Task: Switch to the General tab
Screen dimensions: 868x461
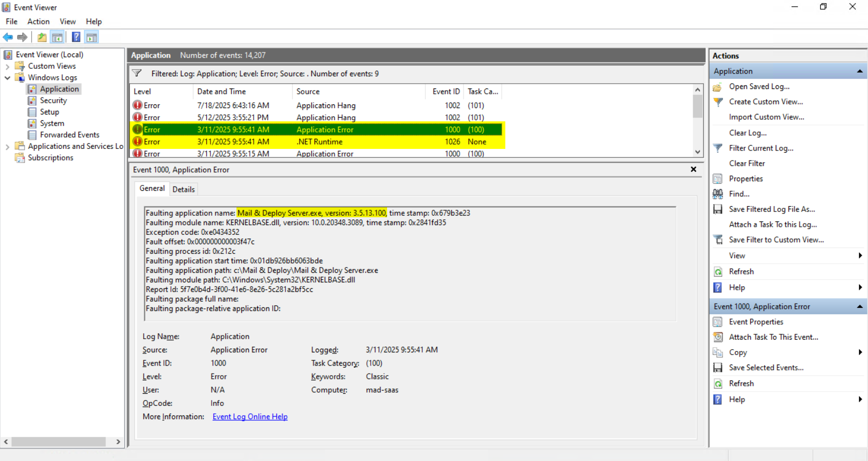Action: (152, 188)
